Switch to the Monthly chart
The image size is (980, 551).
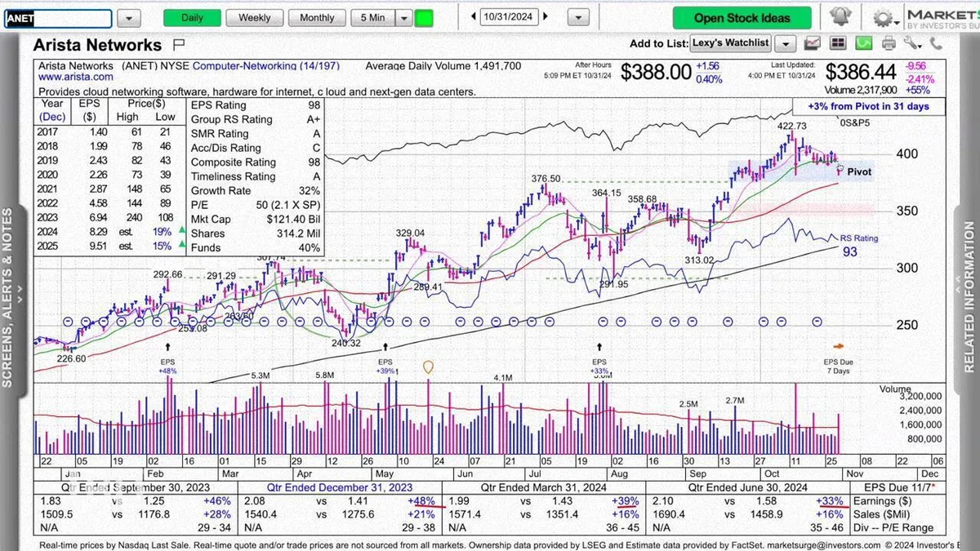(317, 18)
